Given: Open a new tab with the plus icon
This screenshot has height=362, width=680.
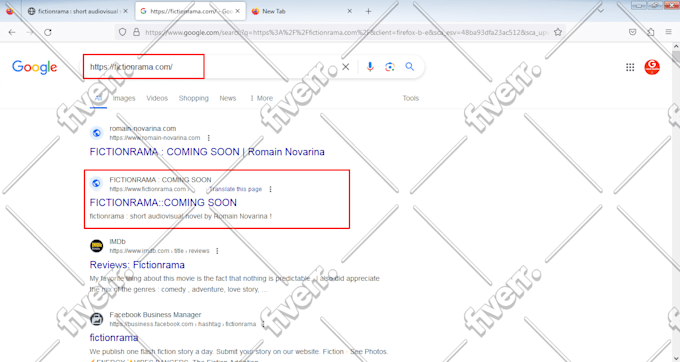Looking at the screenshot, I should coord(368,11).
